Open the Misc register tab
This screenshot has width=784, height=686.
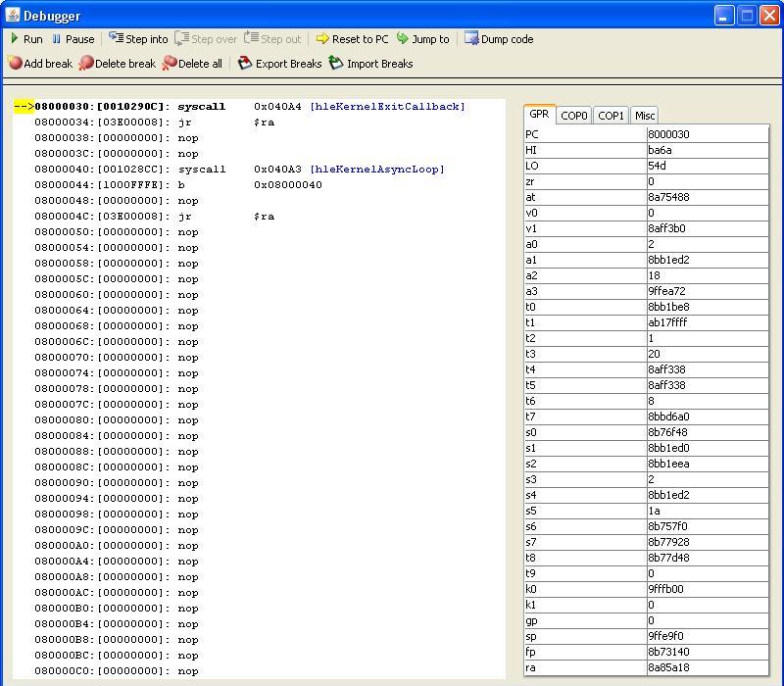pyautogui.click(x=644, y=116)
